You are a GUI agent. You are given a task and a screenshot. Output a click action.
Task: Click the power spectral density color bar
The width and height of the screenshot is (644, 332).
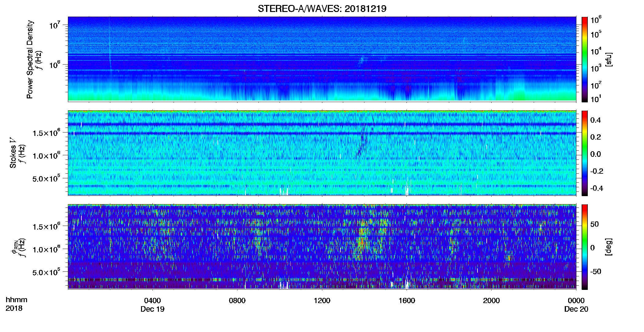click(585, 59)
